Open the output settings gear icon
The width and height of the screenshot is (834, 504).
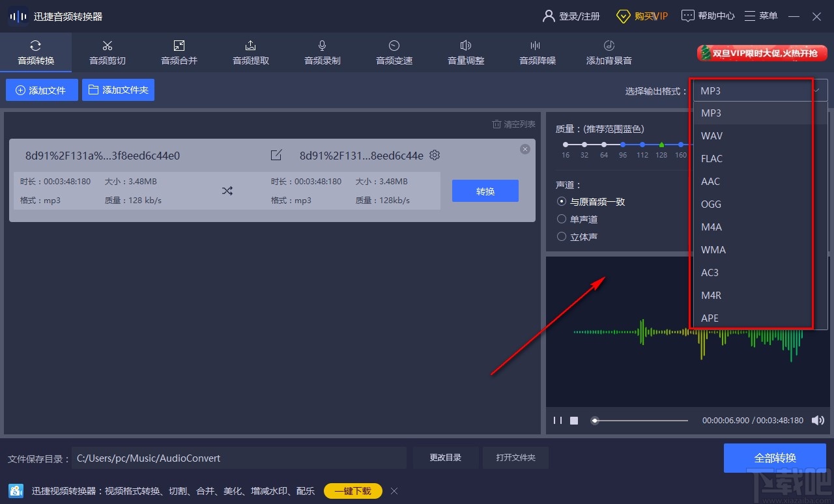(434, 156)
